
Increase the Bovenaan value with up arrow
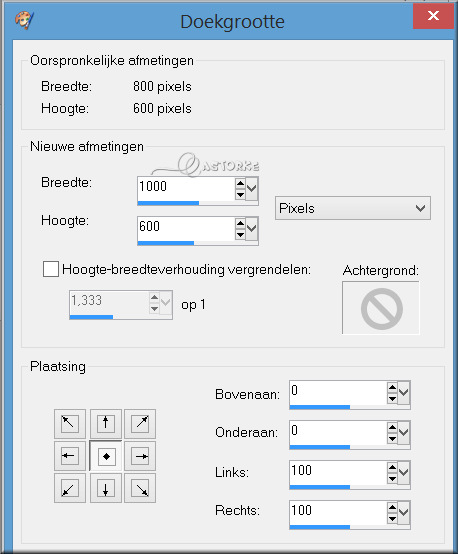coord(392,387)
